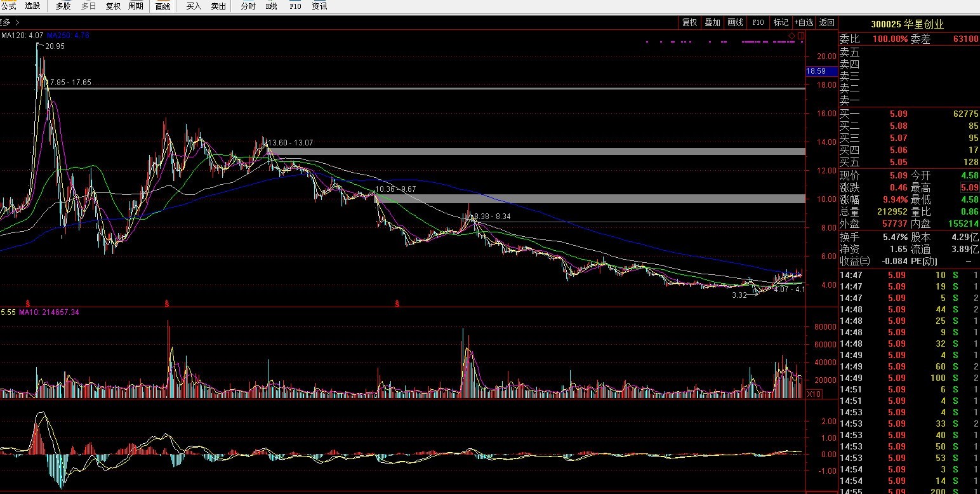Click the 买入 buy button
Screen dimensions: 980x494
click(194, 6)
